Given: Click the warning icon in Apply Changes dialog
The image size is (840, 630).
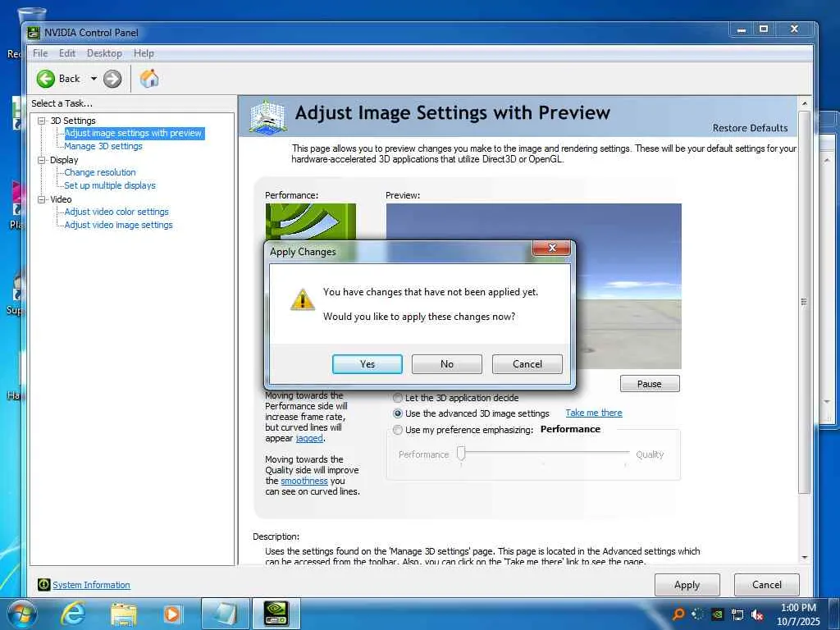Looking at the screenshot, I should click(x=302, y=299).
